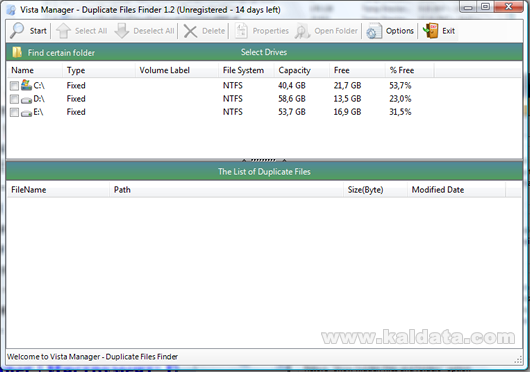The image size is (530, 372).
Task: Click the Open Folder icon
Action: tap(303, 31)
